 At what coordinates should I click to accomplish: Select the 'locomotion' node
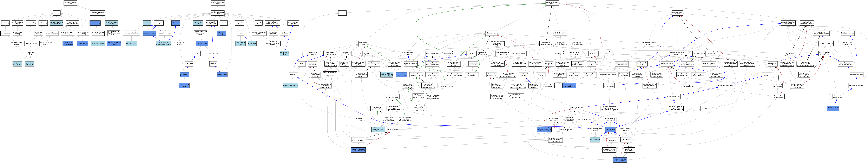[342, 13]
